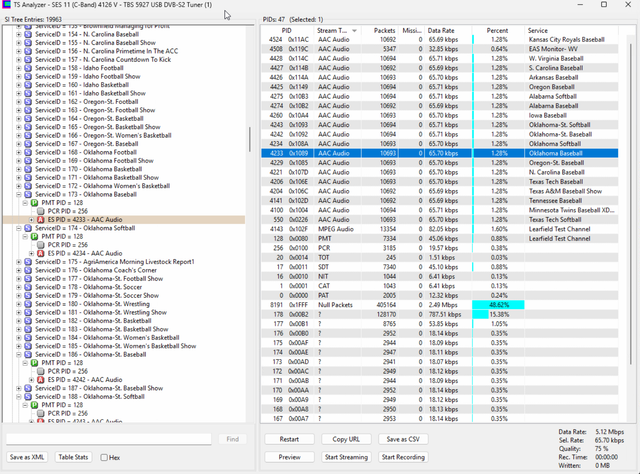
Task: Click the green PMT icon under ServiceID 173
Action: point(34,203)
